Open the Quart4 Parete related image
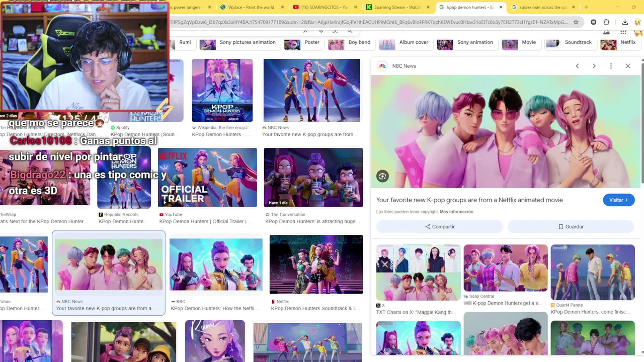Image resolution: width=644 pixels, height=362 pixels. (593, 273)
